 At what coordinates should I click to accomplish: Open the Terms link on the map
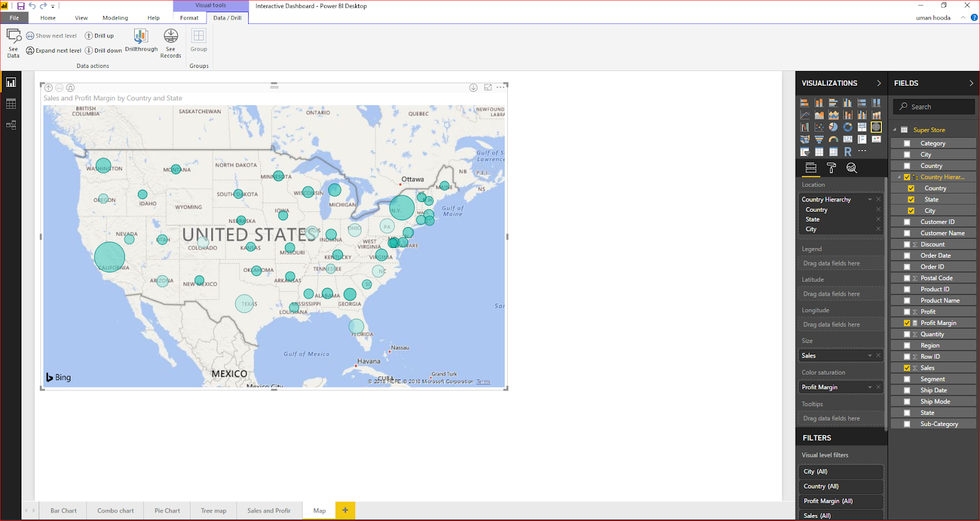point(483,382)
